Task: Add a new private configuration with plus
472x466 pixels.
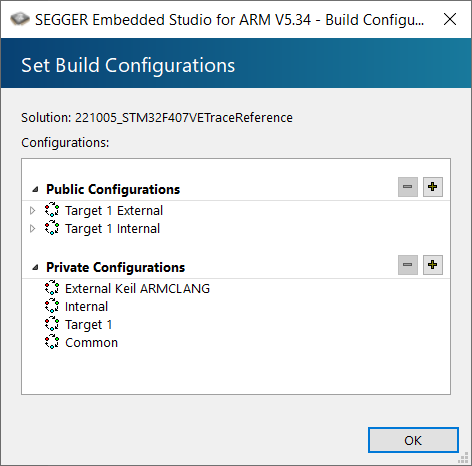Action: coord(433,265)
